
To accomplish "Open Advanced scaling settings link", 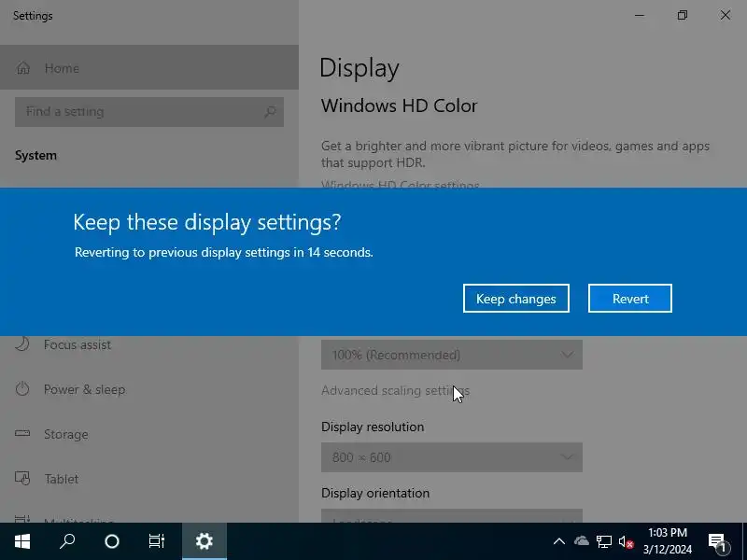I will pyautogui.click(x=395, y=390).
